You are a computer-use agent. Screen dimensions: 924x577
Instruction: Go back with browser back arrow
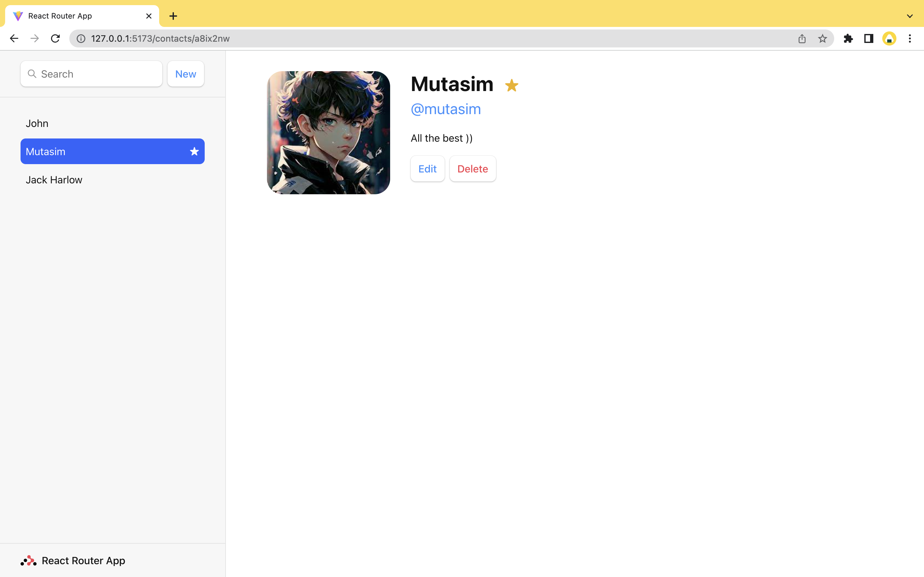[x=14, y=38]
